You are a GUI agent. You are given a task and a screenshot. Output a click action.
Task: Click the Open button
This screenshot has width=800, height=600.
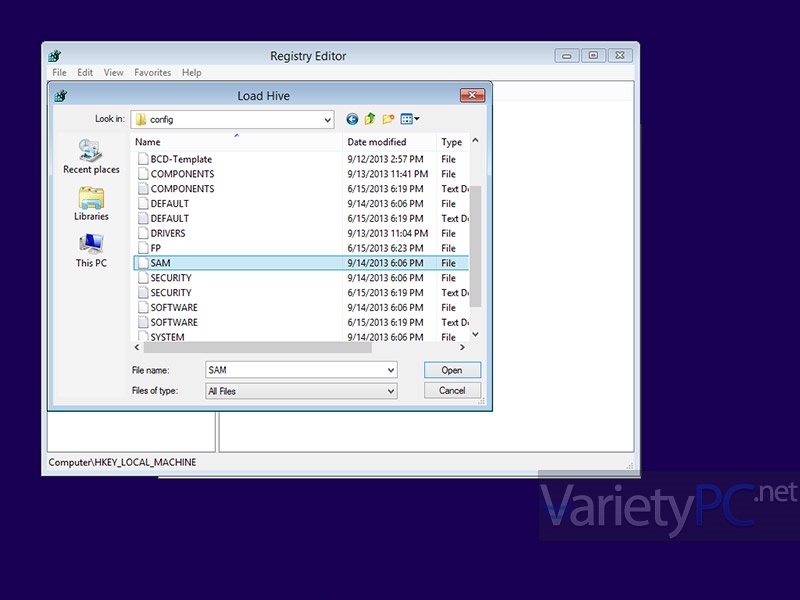click(452, 370)
